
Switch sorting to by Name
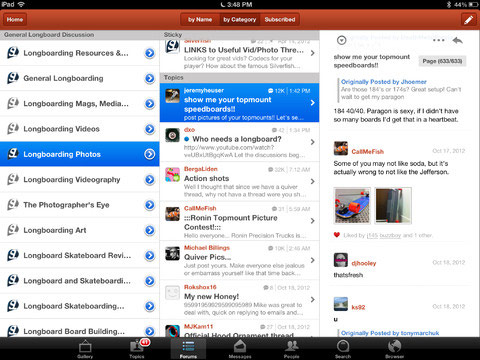(x=200, y=20)
